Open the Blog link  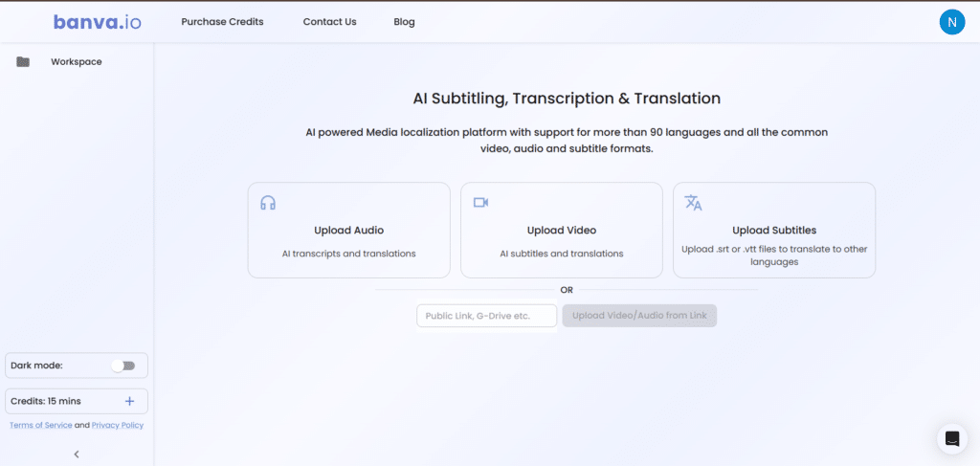[405, 22]
